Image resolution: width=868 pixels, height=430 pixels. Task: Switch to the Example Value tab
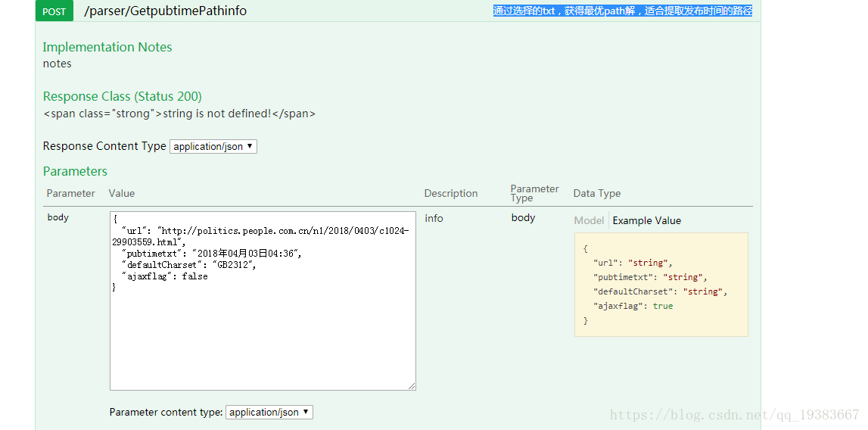coord(646,220)
